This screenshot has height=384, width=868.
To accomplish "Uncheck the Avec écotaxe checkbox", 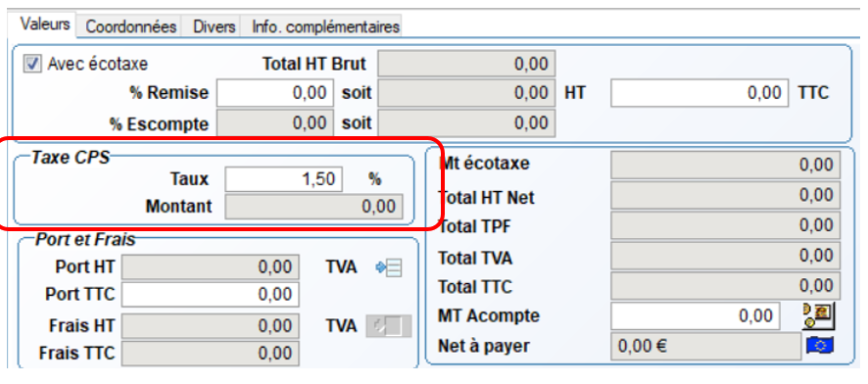I will tap(31, 64).
